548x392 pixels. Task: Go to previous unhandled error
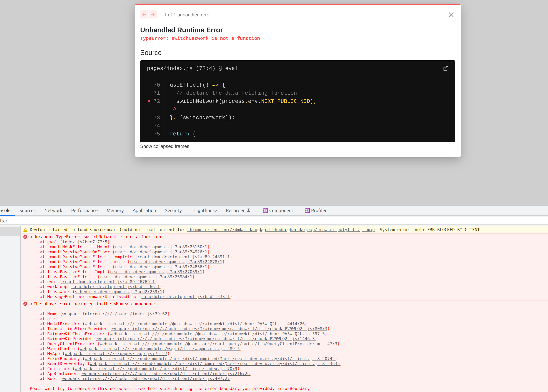tap(144, 15)
